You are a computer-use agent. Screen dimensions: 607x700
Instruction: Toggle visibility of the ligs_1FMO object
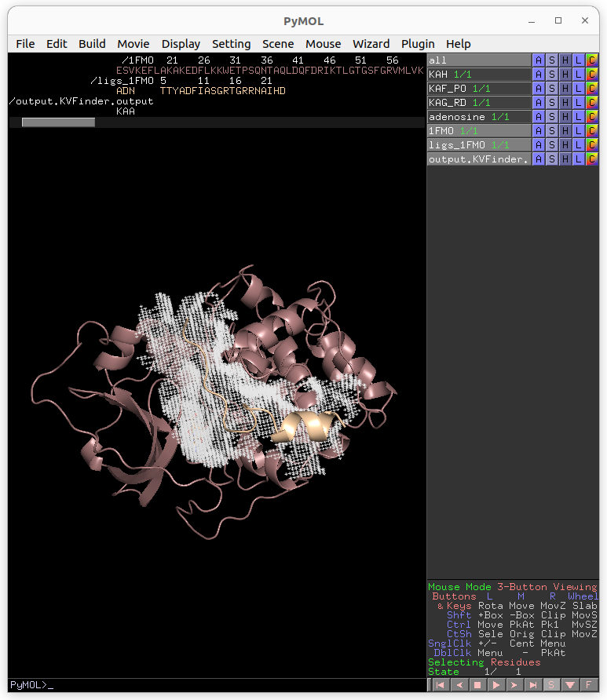pos(479,145)
